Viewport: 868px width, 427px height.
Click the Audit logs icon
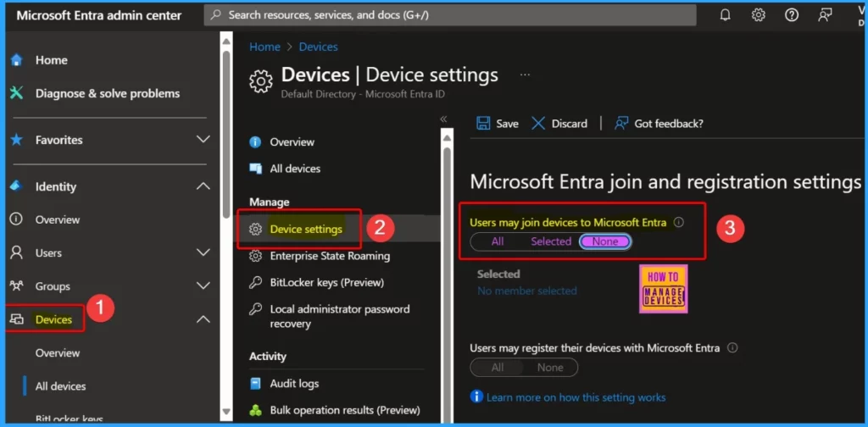255,383
